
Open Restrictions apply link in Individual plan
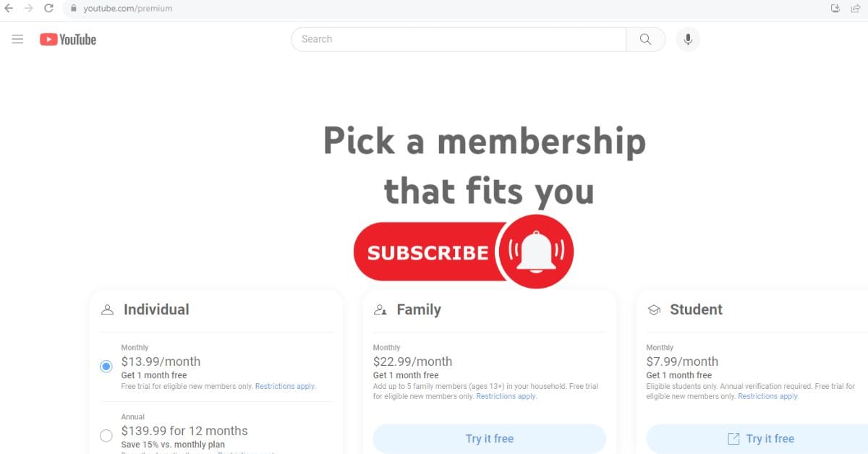pos(286,386)
